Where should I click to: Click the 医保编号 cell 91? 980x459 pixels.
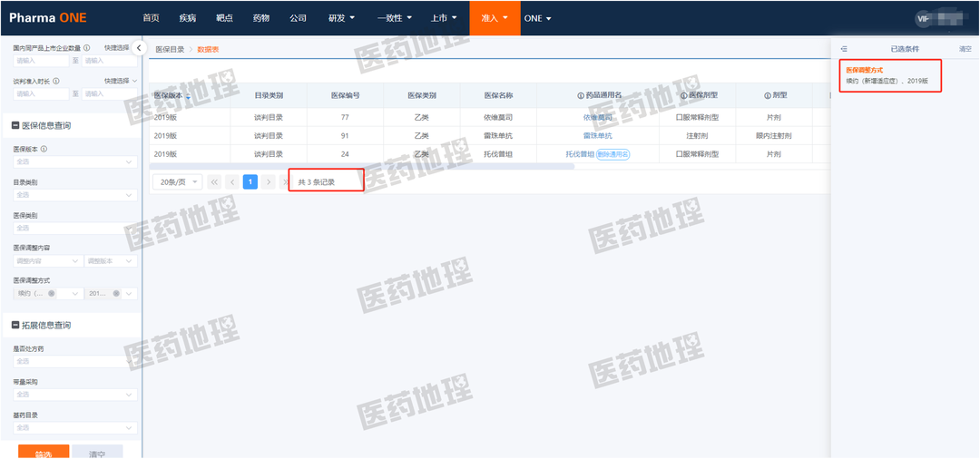pyautogui.click(x=345, y=135)
